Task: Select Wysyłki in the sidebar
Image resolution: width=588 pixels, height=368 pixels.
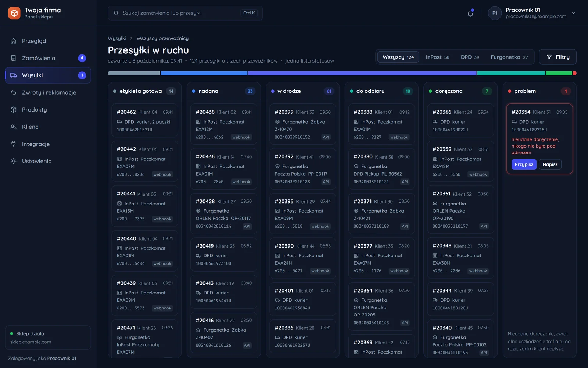Action: pos(48,75)
